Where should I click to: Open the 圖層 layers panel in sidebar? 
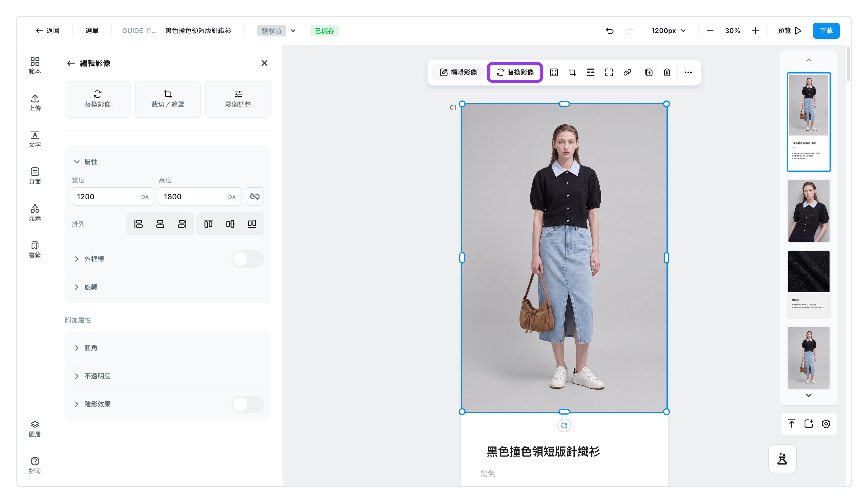(35, 429)
